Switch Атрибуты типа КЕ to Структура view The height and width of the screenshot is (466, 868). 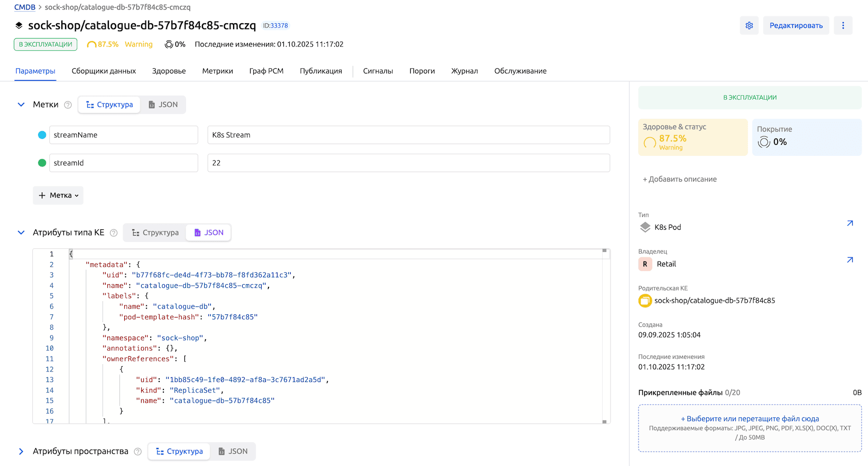[155, 232]
